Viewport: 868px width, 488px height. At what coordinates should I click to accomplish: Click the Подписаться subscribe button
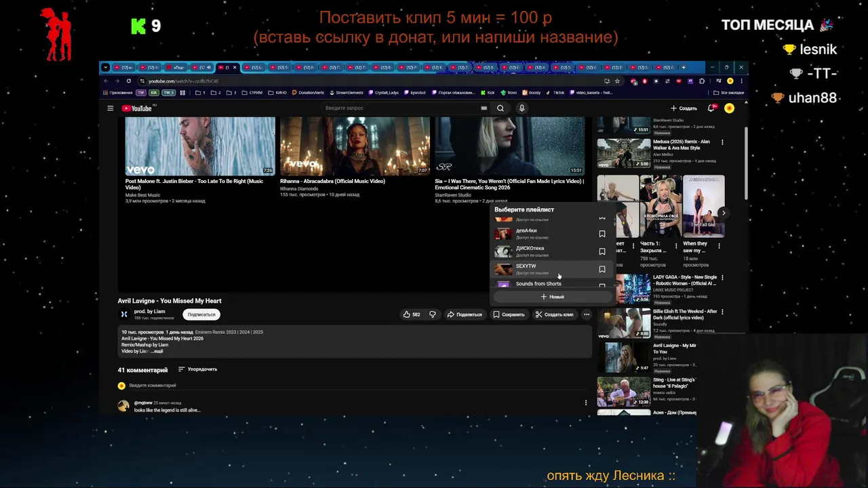pyautogui.click(x=201, y=314)
